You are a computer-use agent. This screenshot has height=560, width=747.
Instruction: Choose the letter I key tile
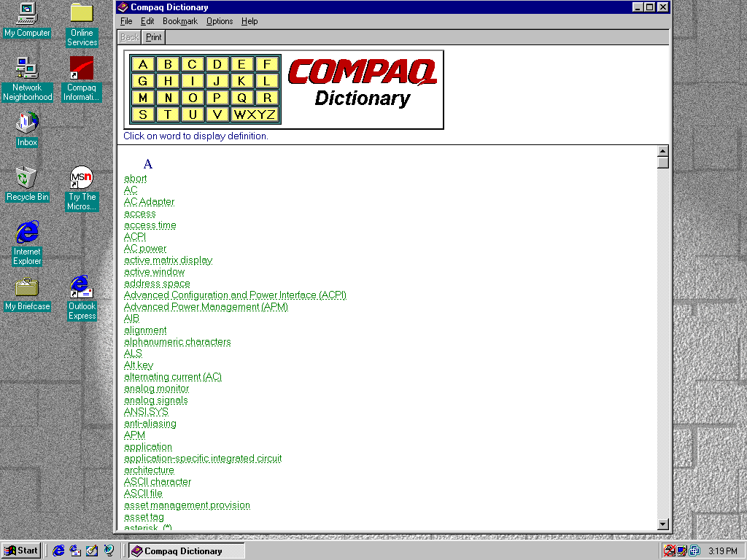pos(193,81)
